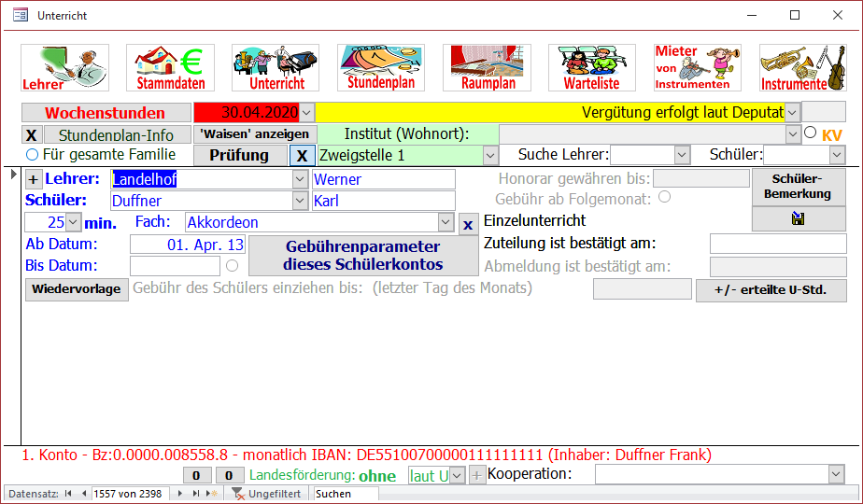
Task: Toggle the 'Gebühr ab Folgemonat' option
Action: (x=664, y=197)
